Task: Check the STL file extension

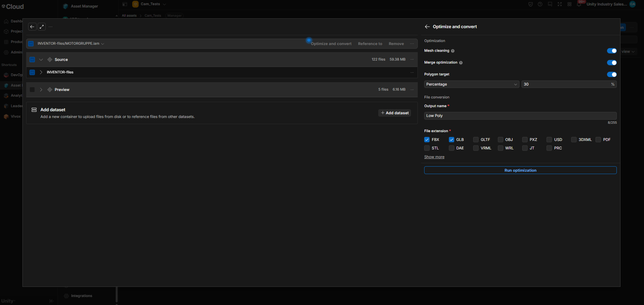Action: (x=427, y=148)
